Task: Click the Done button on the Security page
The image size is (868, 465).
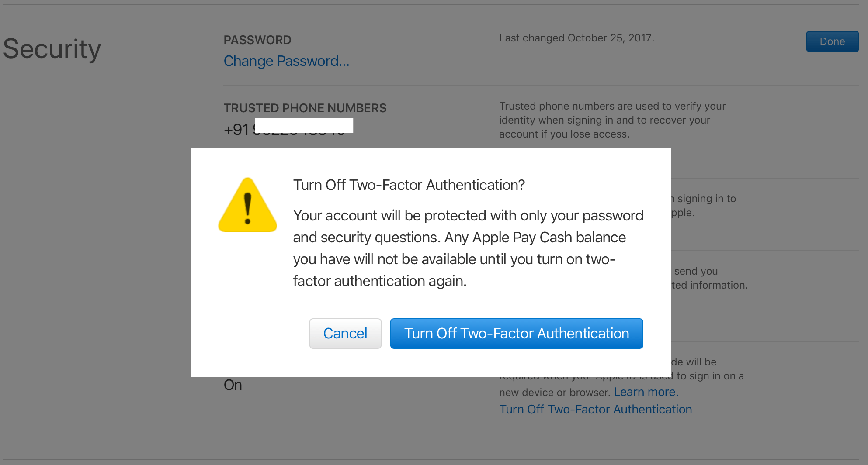Action: 832,41
